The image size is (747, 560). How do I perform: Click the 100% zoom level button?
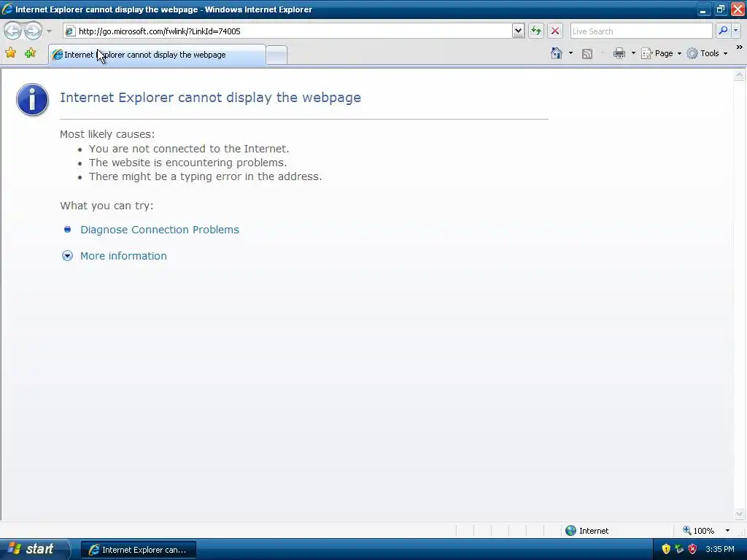click(698, 531)
